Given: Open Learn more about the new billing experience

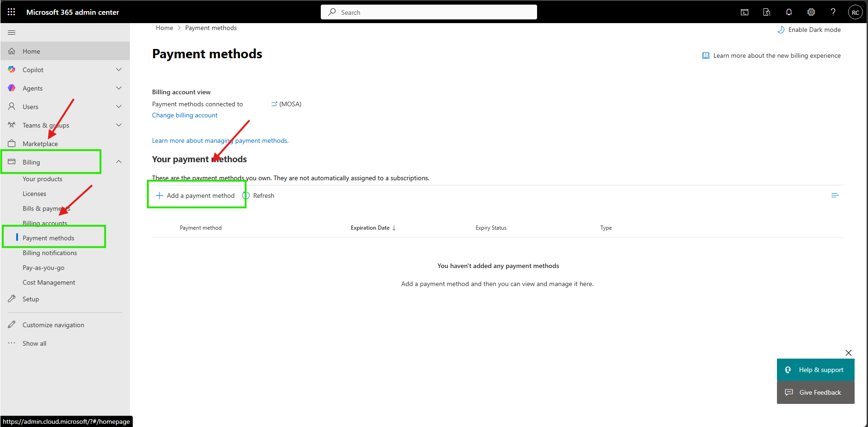Looking at the screenshot, I should click(x=777, y=55).
